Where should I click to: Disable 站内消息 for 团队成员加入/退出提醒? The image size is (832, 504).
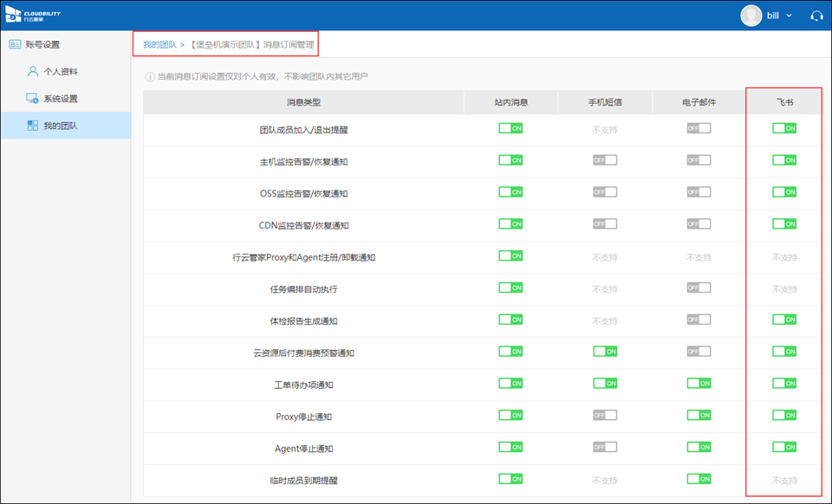(510, 128)
